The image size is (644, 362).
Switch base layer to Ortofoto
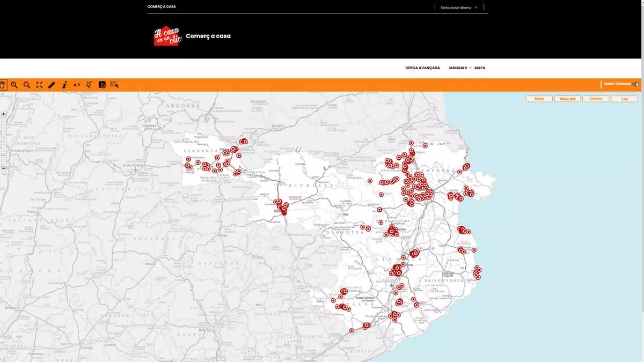pos(596,99)
